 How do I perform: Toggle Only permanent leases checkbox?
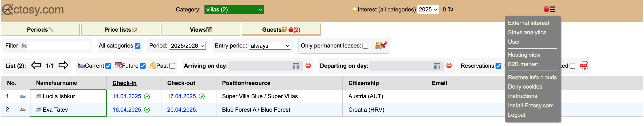pyautogui.click(x=365, y=46)
